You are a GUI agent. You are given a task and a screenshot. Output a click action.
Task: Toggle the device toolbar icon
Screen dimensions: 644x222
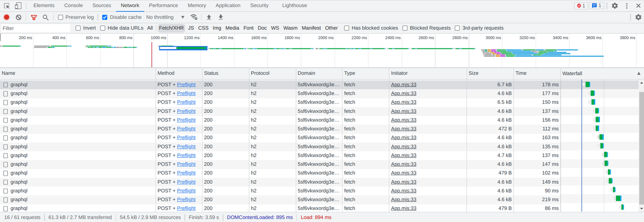[x=18, y=5]
